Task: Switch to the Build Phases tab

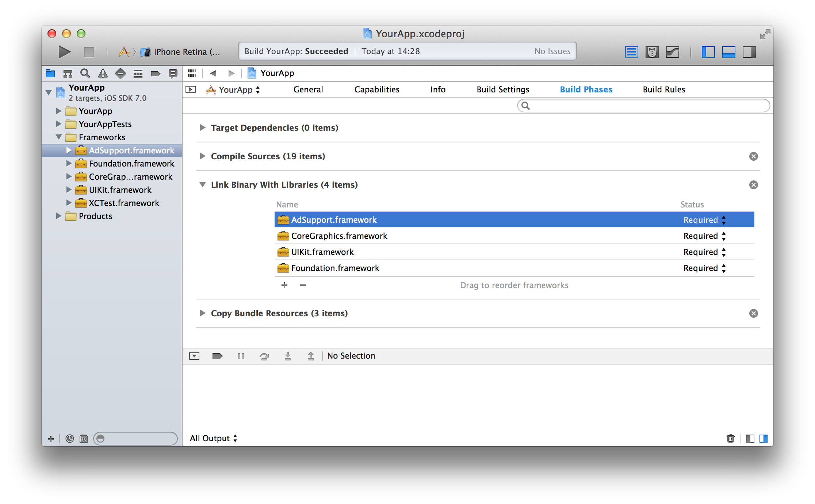Action: tap(586, 89)
